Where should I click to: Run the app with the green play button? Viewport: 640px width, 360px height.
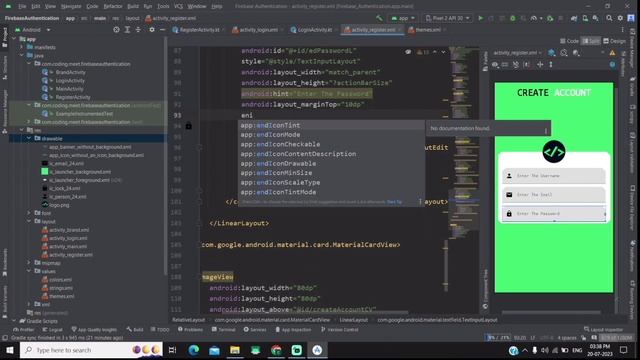point(480,18)
